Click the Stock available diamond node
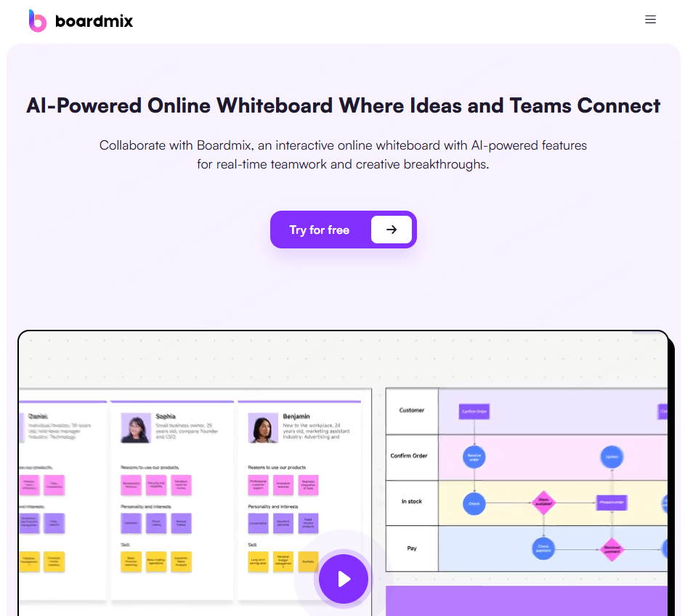This screenshot has height=616, width=685. pyautogui.click(x=543, y=502)
